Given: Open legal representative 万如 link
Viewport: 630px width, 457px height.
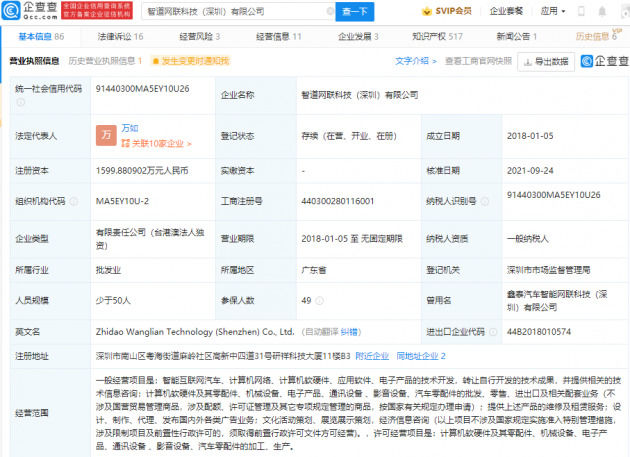Looking at the screenshot, I should 130,128.
